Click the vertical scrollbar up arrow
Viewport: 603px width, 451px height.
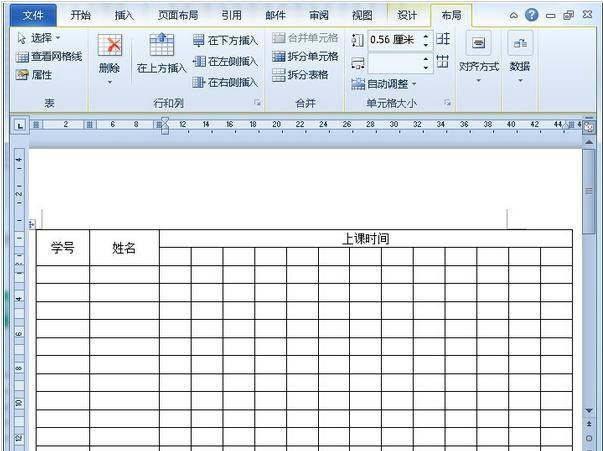pyautogui.click(x=589, y=142)
